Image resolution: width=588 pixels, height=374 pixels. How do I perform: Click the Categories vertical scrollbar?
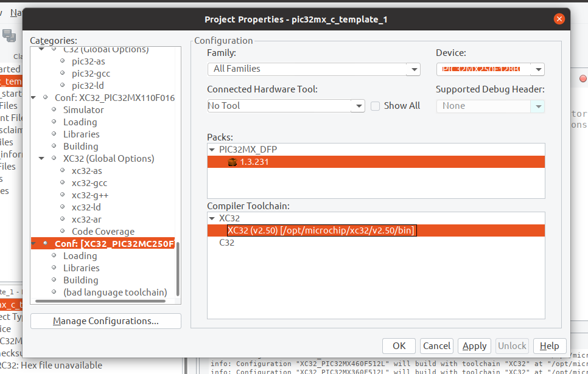[x=178, y=269]
